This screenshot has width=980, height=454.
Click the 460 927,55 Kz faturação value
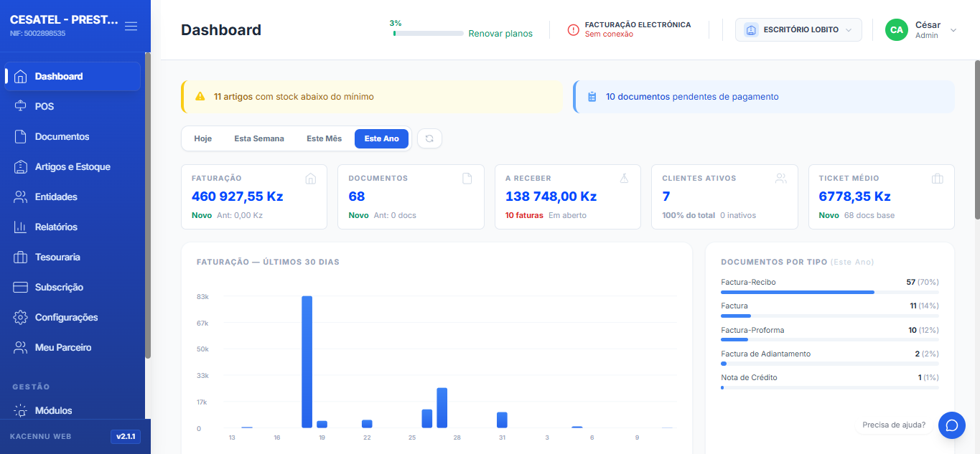(238, 197)
